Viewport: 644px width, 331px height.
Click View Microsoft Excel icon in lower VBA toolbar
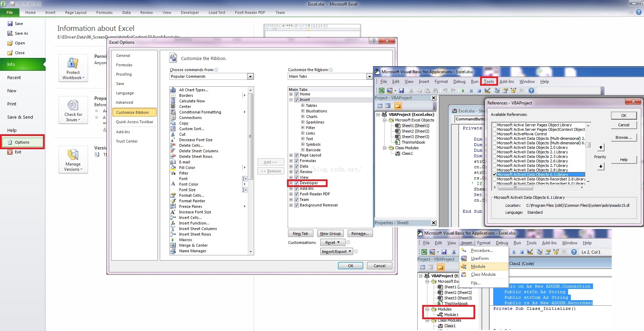[424, 252]
